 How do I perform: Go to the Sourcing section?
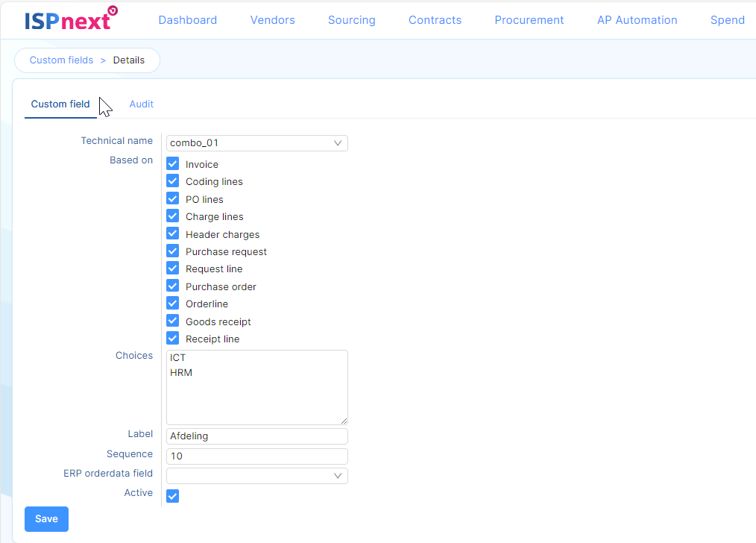click(x=351, y=20)
